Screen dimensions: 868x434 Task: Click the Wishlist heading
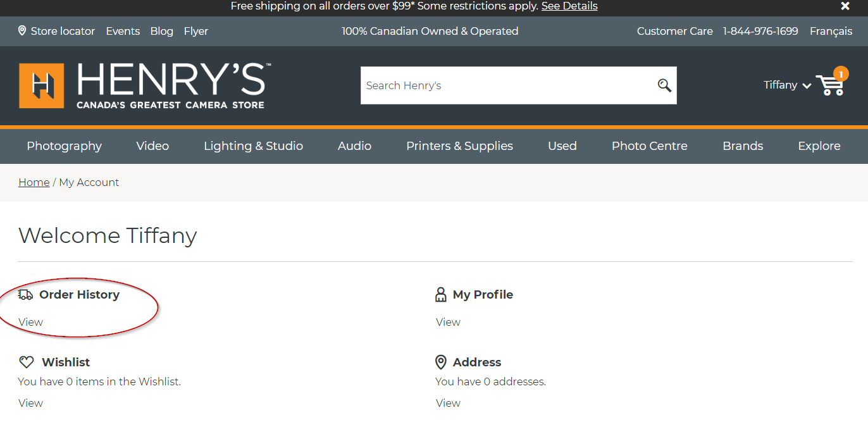(66, 363)
